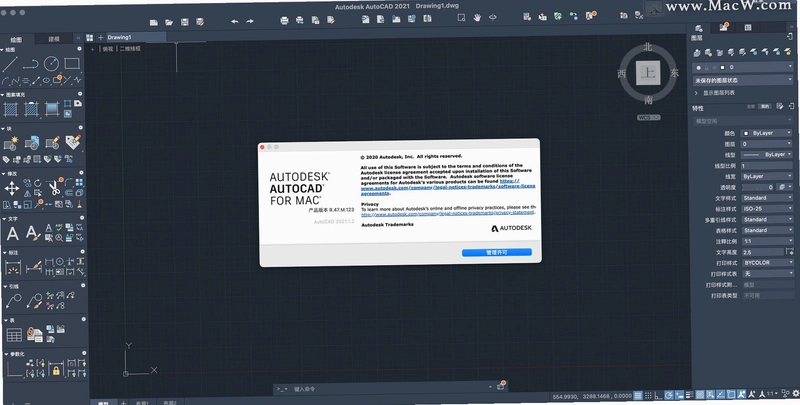Viewport: 800px width, 405px height.
Task: Adjust the 透明度 slider
Action: point(758,187)
